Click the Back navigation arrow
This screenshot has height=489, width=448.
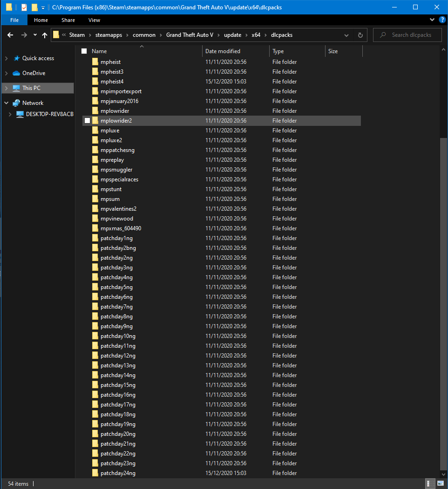point(11,35)
